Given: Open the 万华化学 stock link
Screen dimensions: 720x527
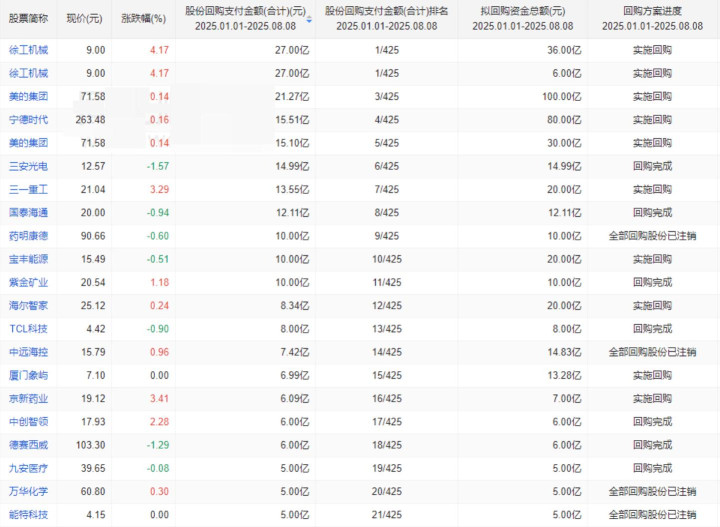Looking at the screenshot, I should 28,491.
